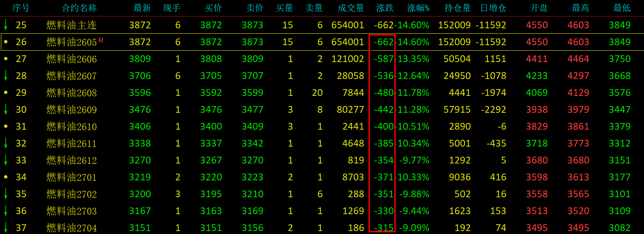Click the red M marker on 燃料油2605
Viewport: 644px width, 234px height.
click(101, 40)
